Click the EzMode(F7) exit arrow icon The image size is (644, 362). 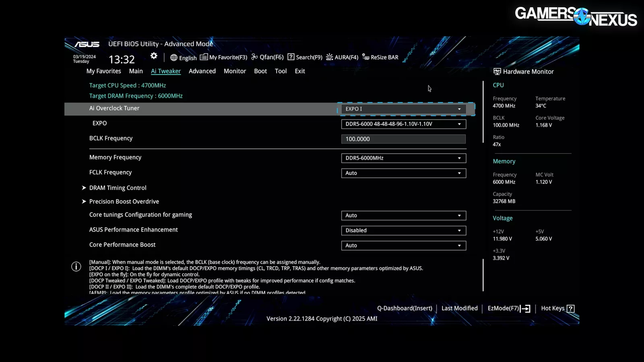[525, 309]
